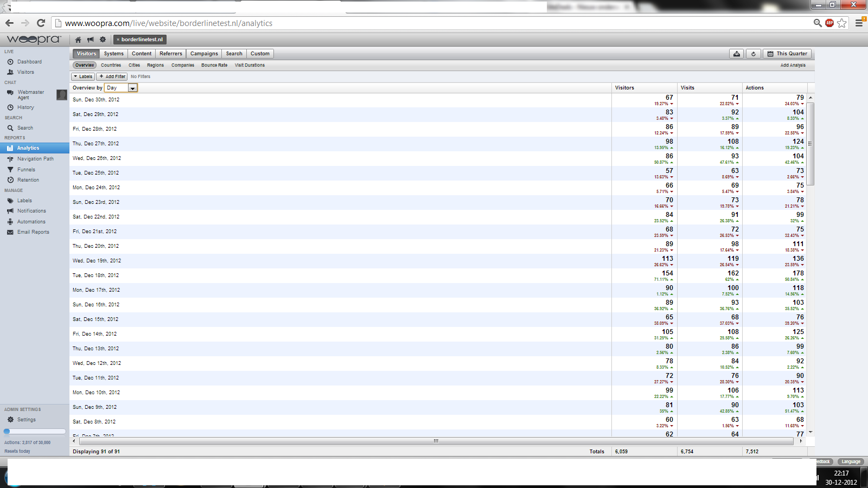This screenshot has width=868, height=488.
Task: Sort by the Actions column header
Action: [775, 88]
